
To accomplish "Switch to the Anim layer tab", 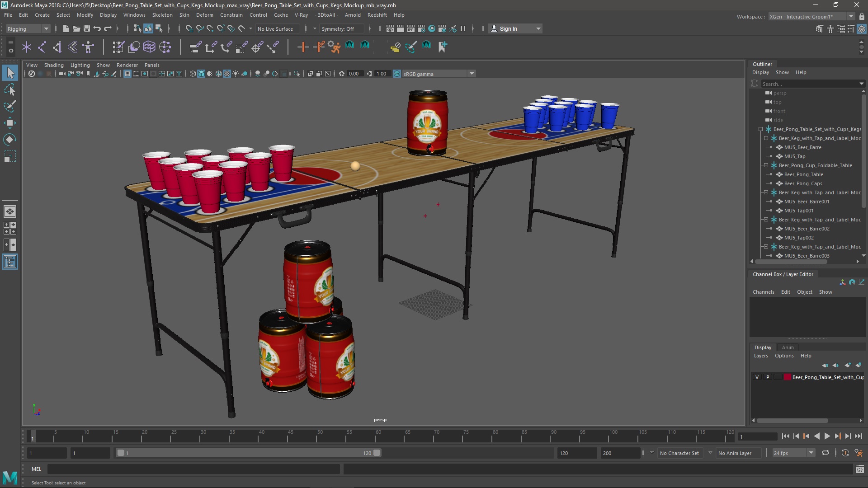I will click(788, 347).
